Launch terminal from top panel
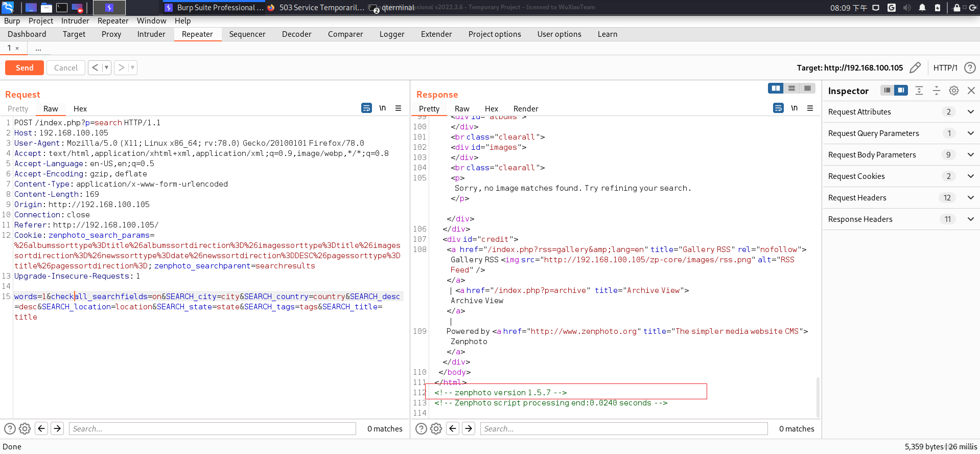The image size is (980, 454). pos(62,8)
